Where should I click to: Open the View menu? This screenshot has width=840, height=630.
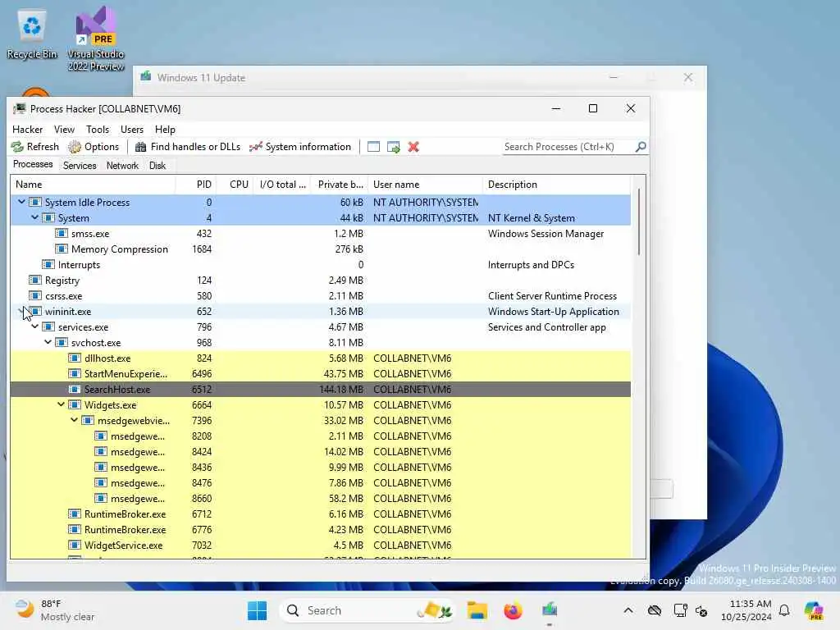(x=64, y=130)
